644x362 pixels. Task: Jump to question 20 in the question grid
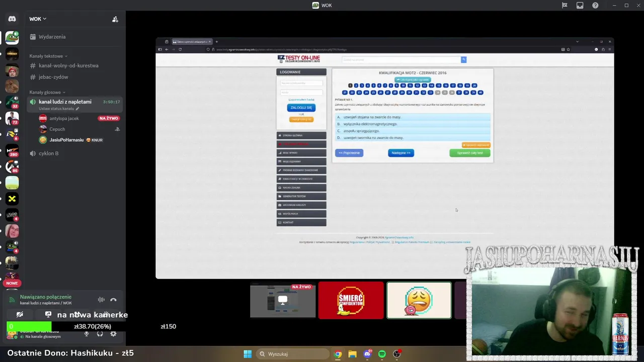pyautogui.click(x=474, y=85)
